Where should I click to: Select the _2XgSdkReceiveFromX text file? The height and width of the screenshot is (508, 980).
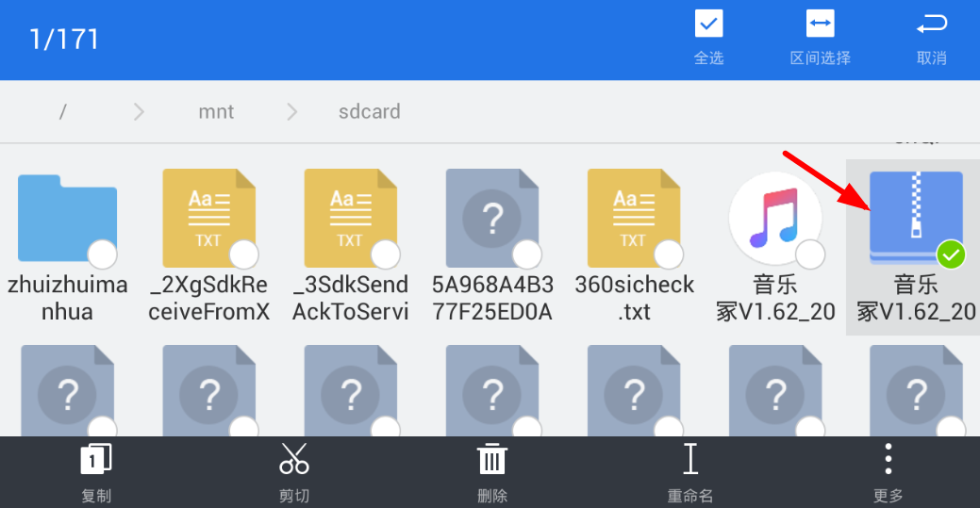(208, 218)
